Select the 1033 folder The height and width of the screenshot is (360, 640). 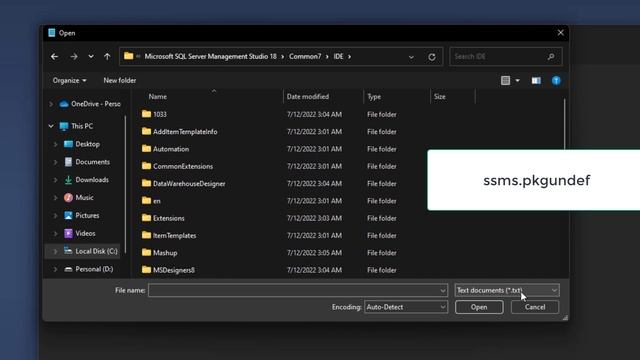[x=154, y=114]
